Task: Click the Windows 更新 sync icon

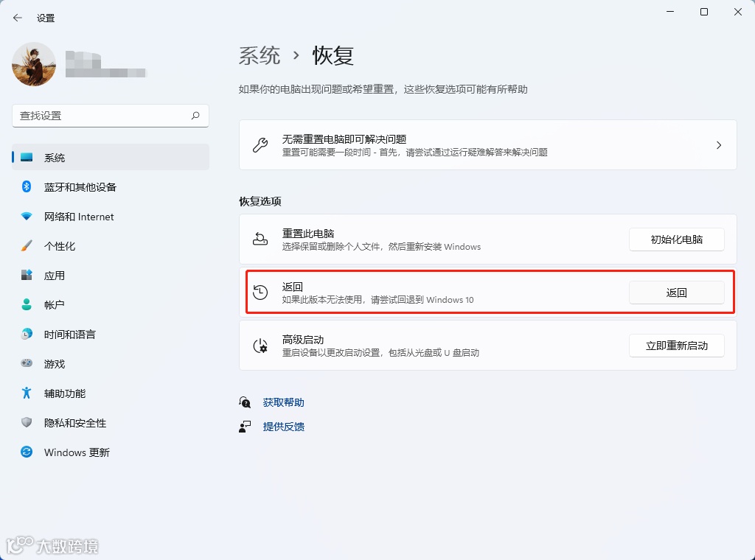Action: (27, 452)
